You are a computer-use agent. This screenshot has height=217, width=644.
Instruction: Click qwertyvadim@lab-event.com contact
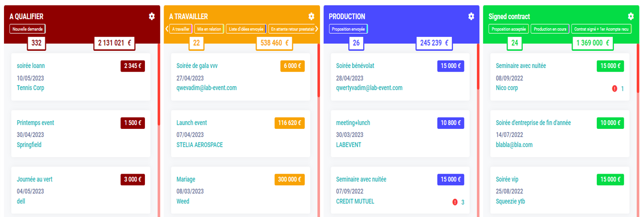(x=369, y=88)
